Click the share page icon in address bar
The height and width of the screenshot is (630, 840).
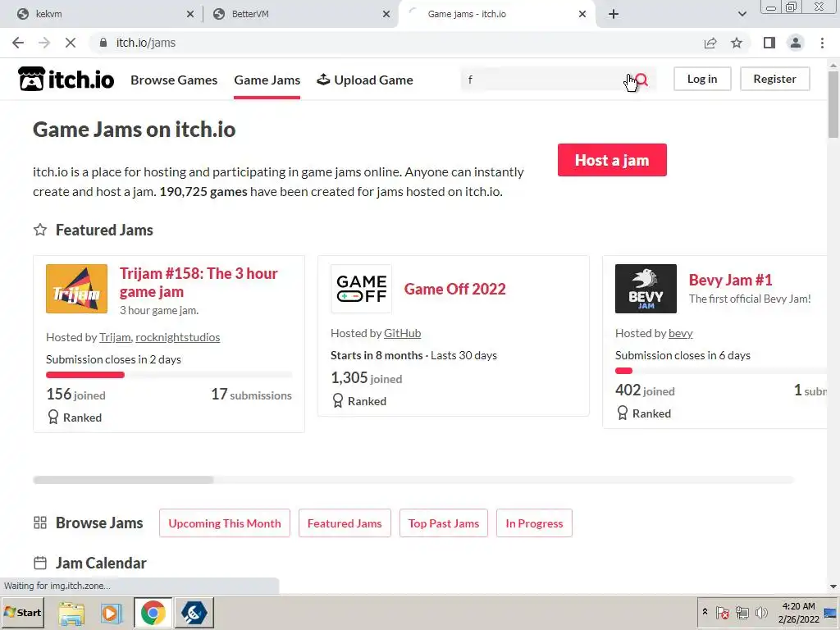710,43
